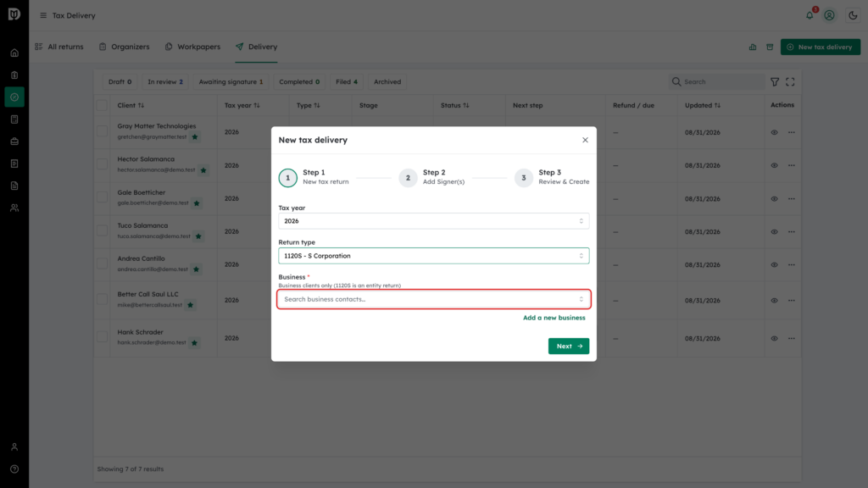Click star next to Gale Boetticher email
The image size is (868, 488).
click(197, 203)
